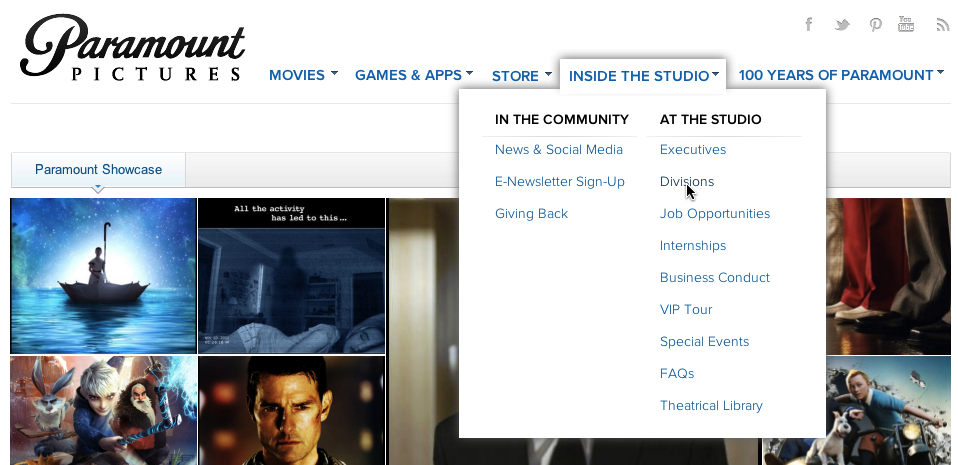958x465 pixels.
Task: Click the Paramount Pictures logo
Action: (x=133, y=49)
